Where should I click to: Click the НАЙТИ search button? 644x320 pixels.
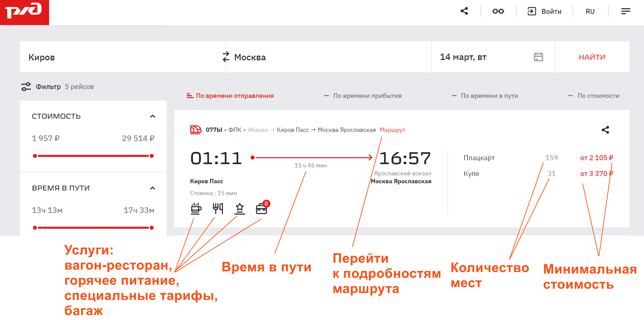click(x=592, y=57)
